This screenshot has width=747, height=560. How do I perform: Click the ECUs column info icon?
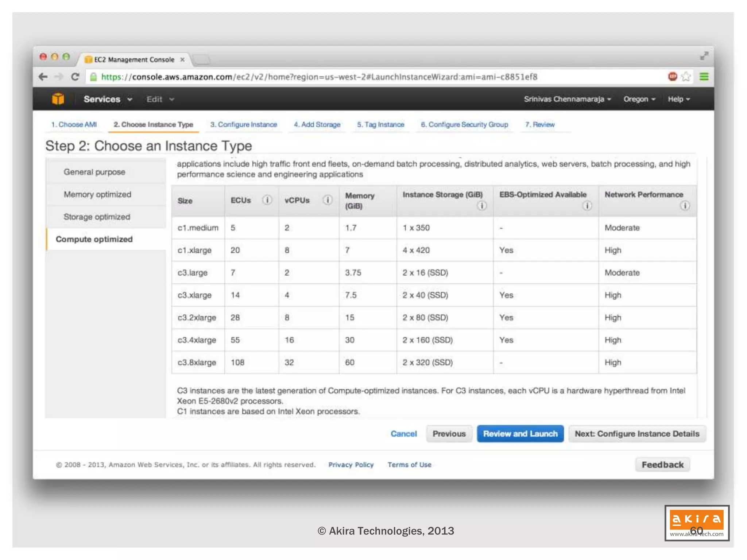[x=267, y=200]
